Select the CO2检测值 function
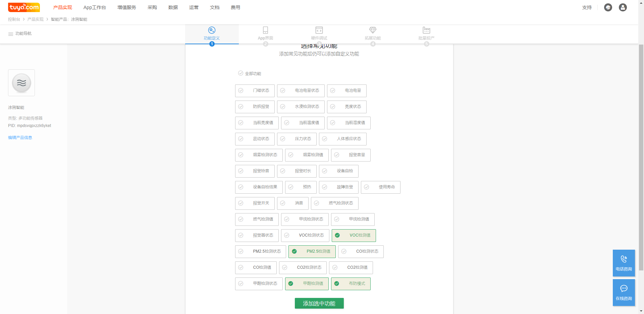 (x=351, y=268)
